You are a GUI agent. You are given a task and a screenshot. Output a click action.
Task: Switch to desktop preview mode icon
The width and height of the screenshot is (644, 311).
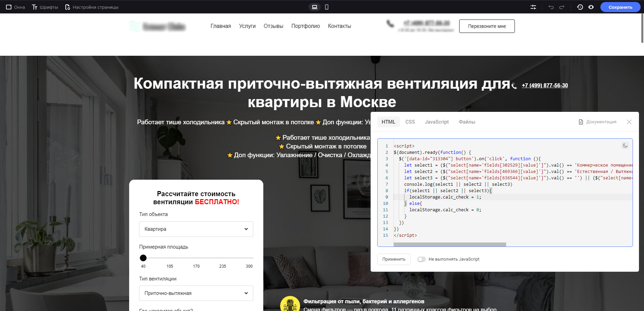tap(314, 7)
